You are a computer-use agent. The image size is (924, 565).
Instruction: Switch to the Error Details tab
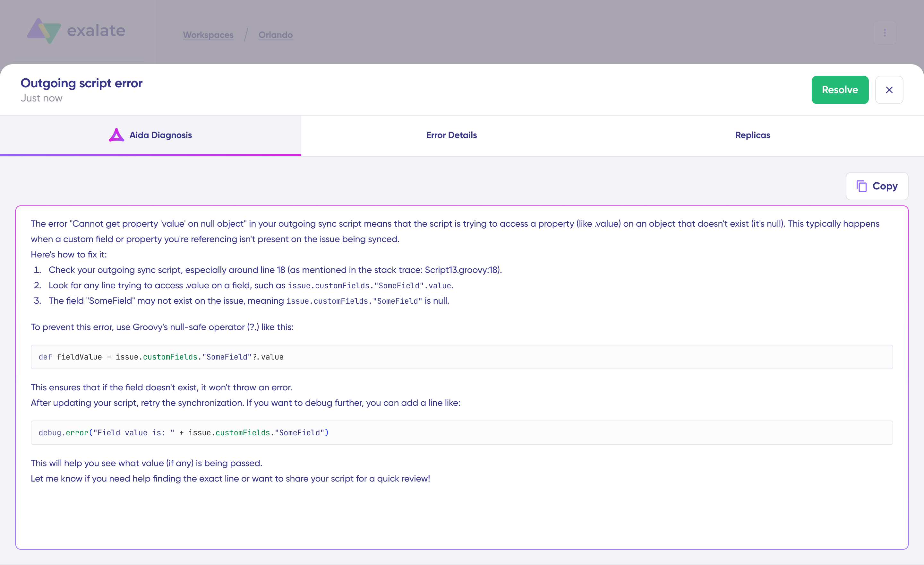[451, 135]
